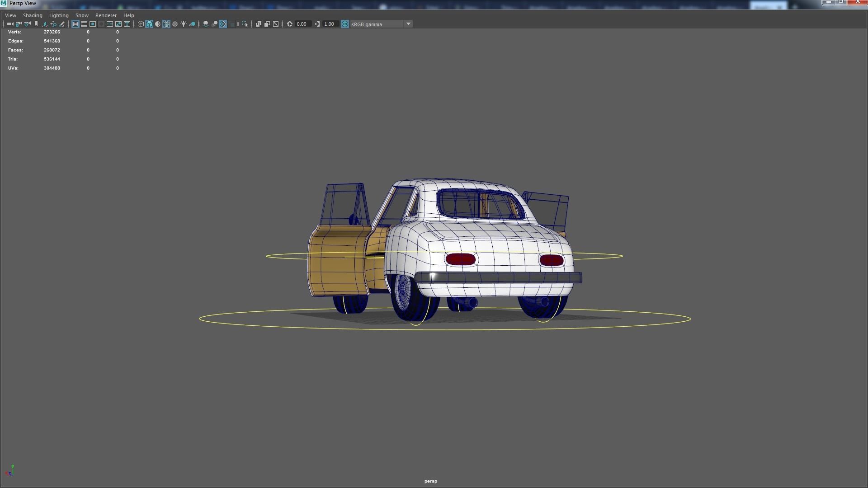The height and width of the screenshot is (488, 868).
Task: Open the Lighting menu
Action: [x=59, y=15]
